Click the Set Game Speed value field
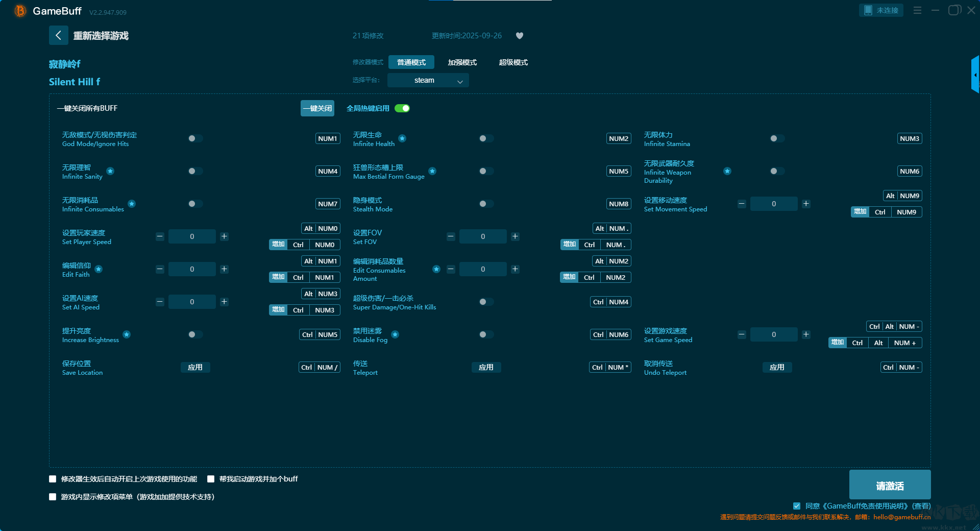Image resolution: width=980 pixels, height=531 pixels. (x=774, y=334)
